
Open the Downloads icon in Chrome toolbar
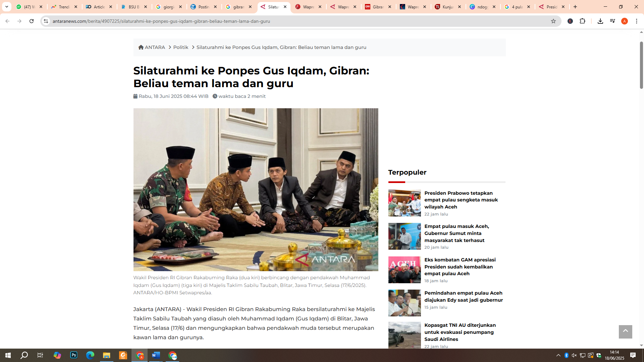point(600,21)
